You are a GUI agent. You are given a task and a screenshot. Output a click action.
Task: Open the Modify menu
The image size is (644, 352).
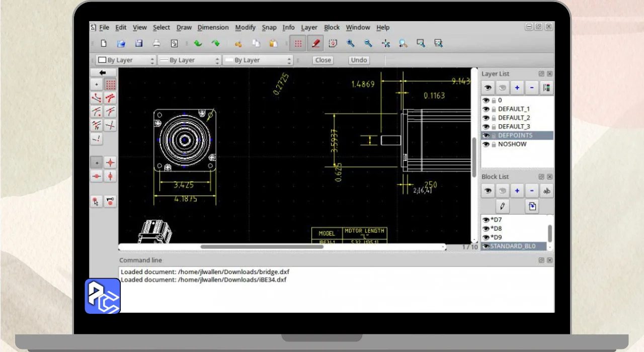(245, 28)
